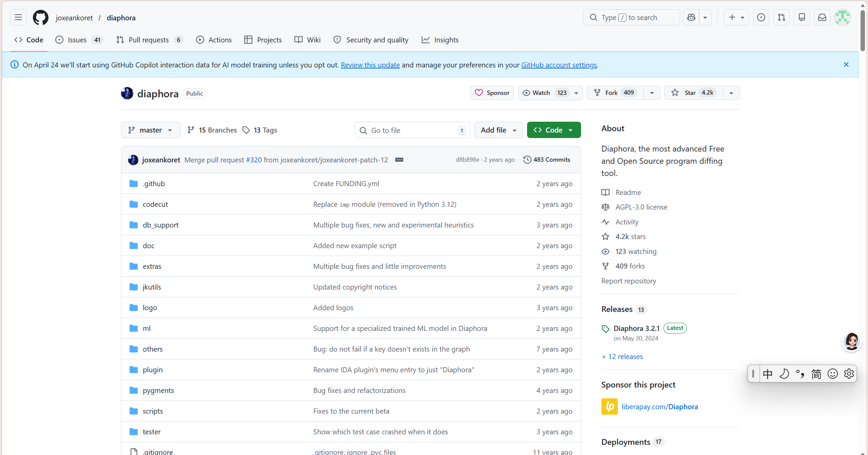Open the notifications inbox icon

822,18
